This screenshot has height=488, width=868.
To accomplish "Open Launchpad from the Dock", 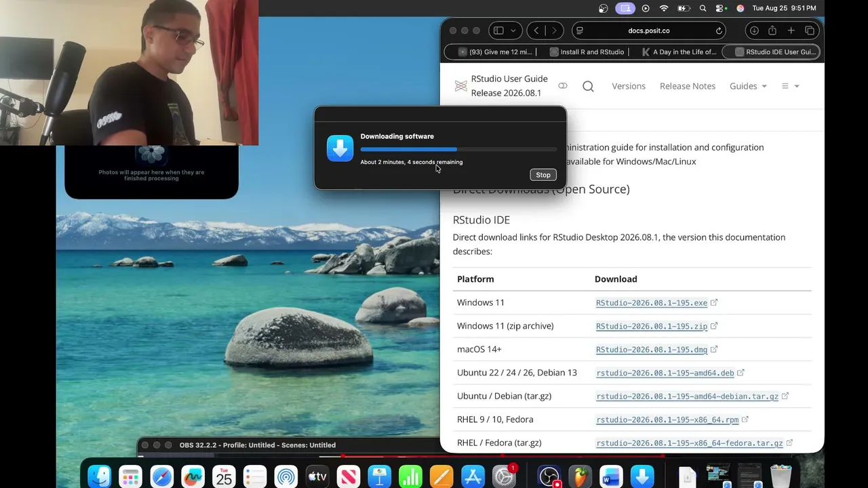I will click(130, 476).
